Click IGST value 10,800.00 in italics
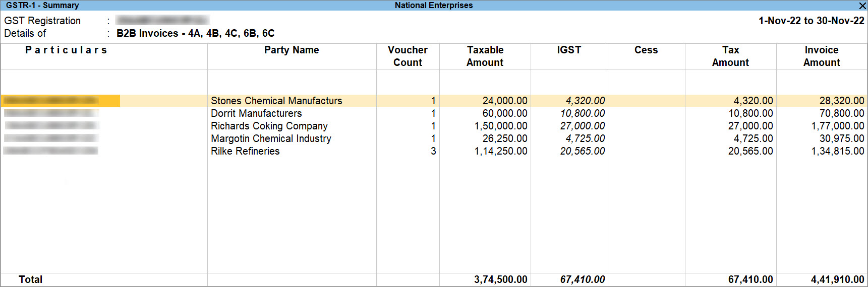The image size is (868, 287). 583,113
